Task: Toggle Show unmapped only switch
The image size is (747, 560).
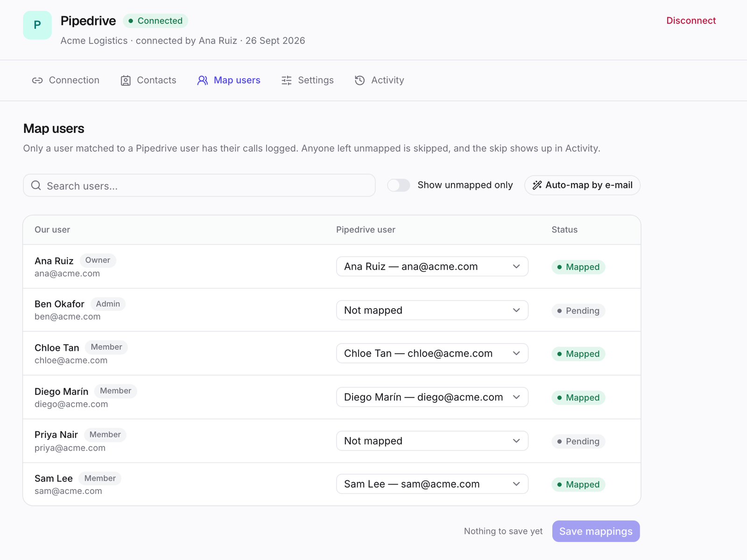Action: [399, 185]
